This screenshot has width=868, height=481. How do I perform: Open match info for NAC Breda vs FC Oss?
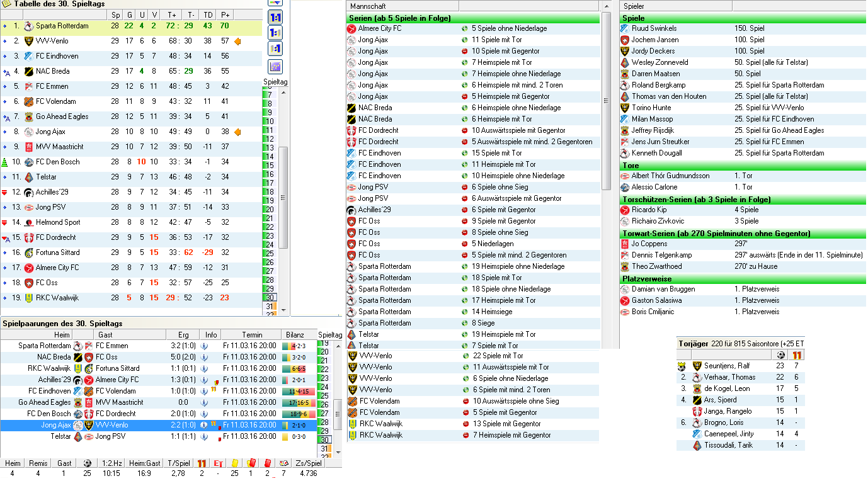coord(204,357)
